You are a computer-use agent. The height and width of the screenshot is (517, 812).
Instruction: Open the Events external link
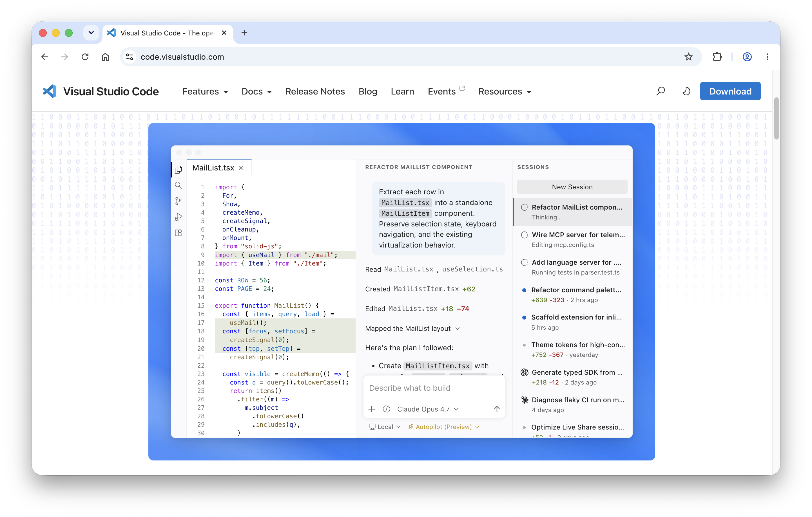[446, 91]
